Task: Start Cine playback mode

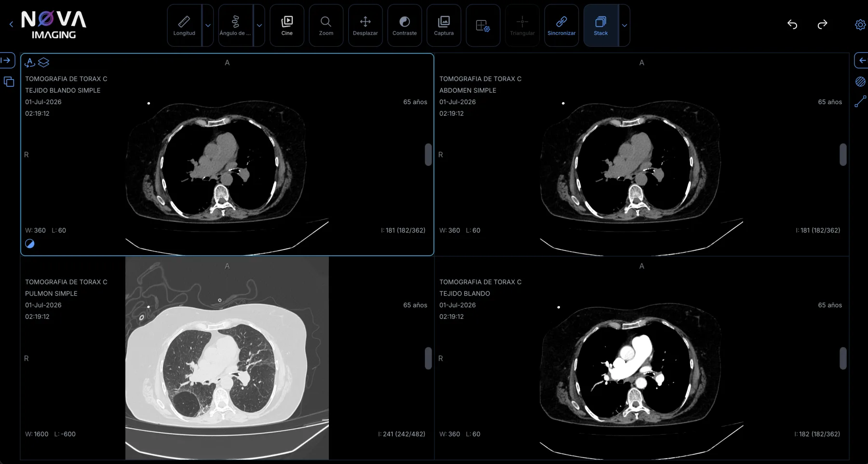Action: point(287,26)
